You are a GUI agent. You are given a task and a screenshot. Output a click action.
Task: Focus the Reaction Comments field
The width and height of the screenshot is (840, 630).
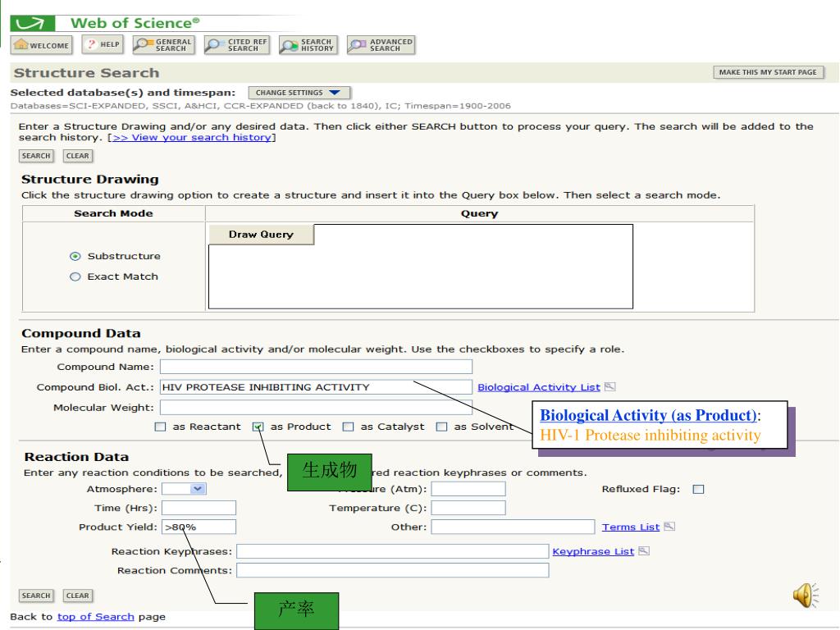pos(393,571)
